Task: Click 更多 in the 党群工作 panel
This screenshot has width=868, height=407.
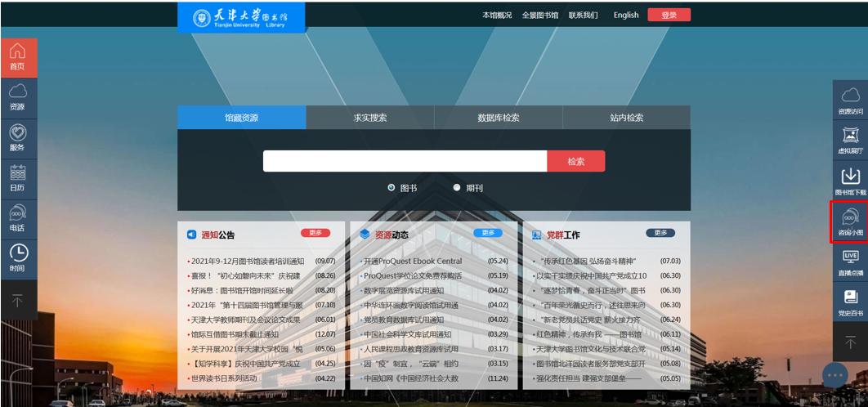Action: [x=660, y=233]
